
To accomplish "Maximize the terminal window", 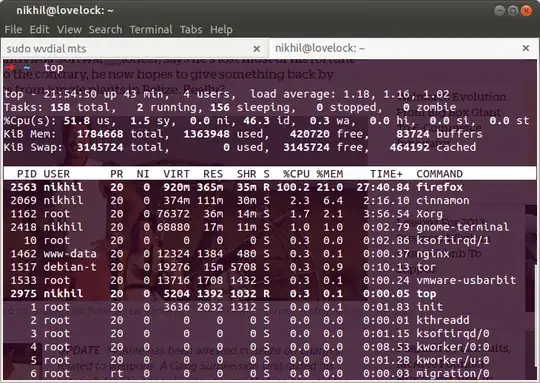I will [x=513, y=11].
